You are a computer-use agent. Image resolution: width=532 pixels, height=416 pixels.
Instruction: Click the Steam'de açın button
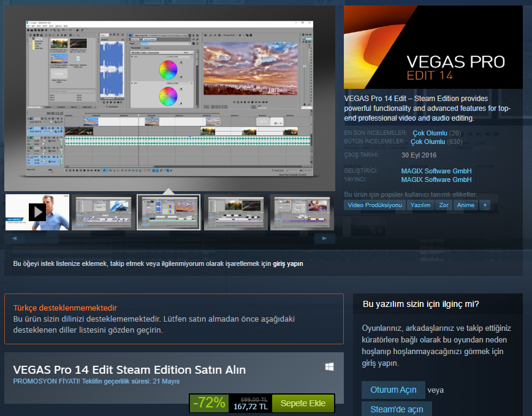397,409
